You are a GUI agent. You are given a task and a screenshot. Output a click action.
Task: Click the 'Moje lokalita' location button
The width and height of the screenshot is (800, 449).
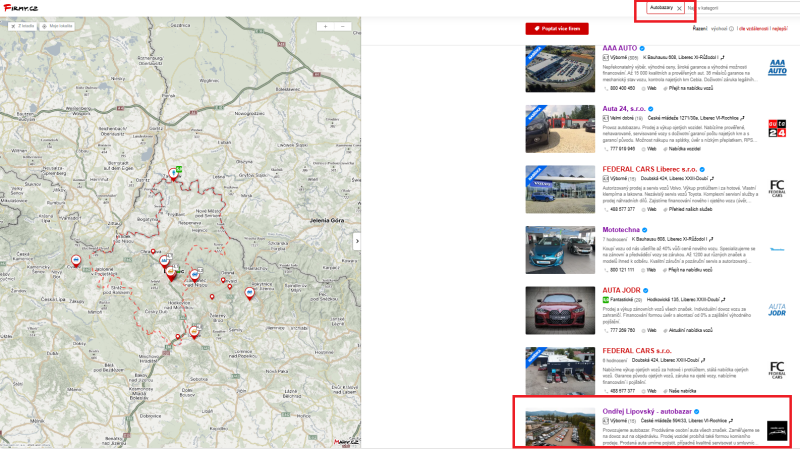[x=57, y=26]
